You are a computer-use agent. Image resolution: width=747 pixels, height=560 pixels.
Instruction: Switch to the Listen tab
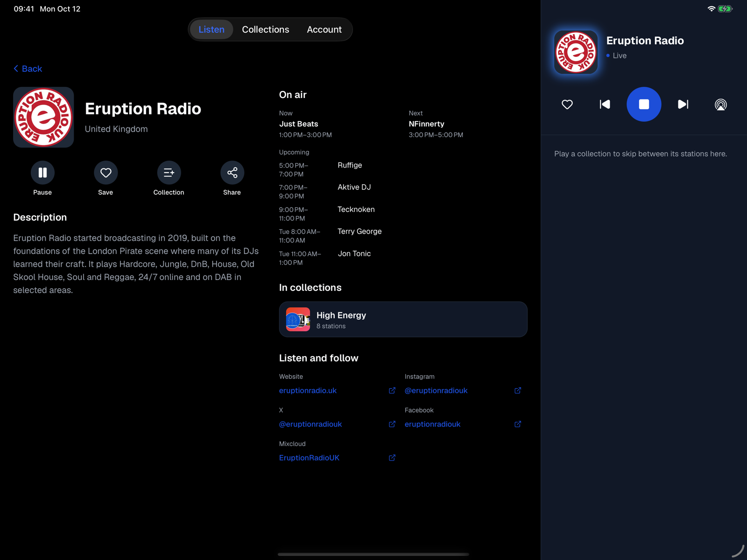211,29
